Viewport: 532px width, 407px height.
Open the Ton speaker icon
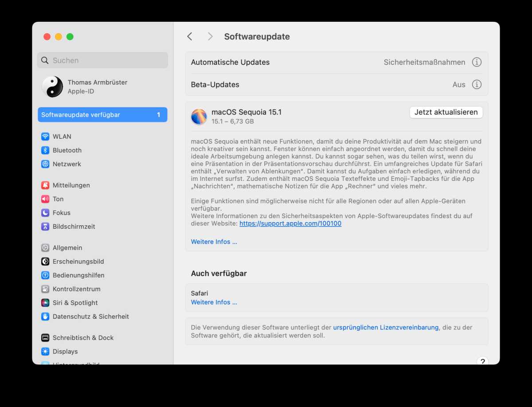[x=45, y=199]
